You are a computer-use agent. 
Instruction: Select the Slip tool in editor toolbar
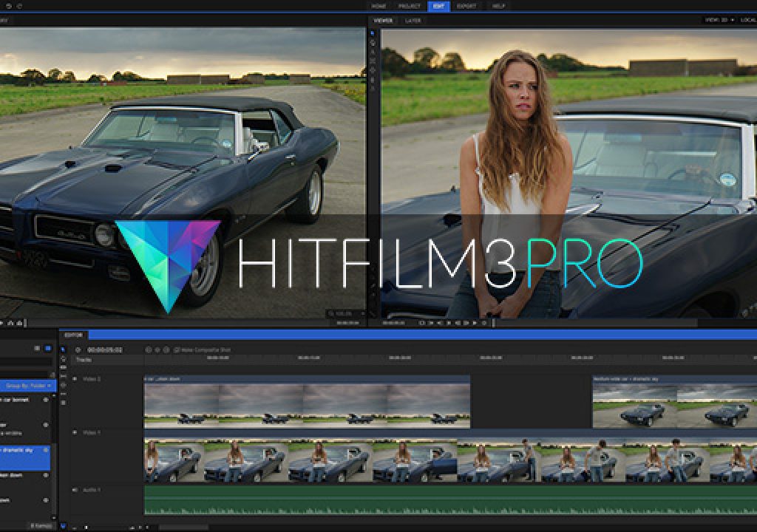point(64,376)
